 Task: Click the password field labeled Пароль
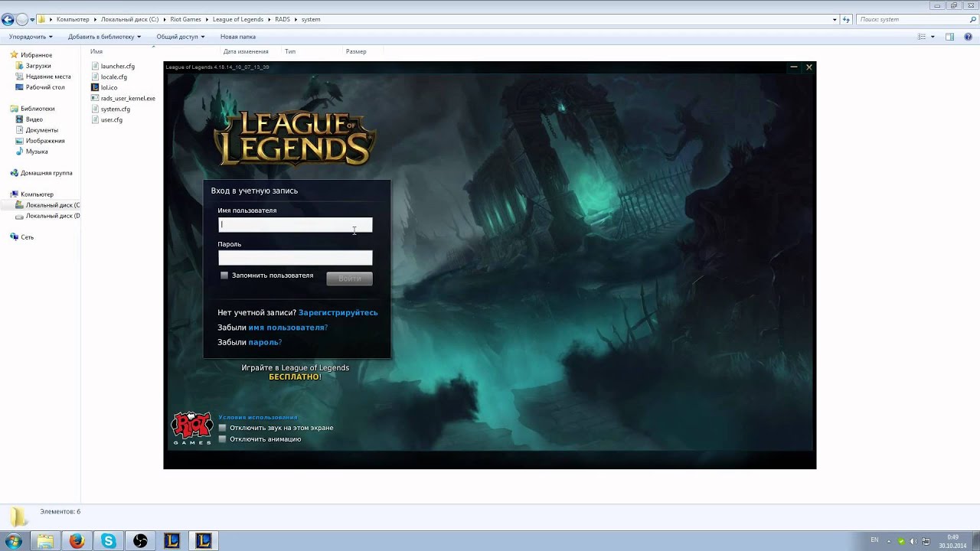(296, 258)
